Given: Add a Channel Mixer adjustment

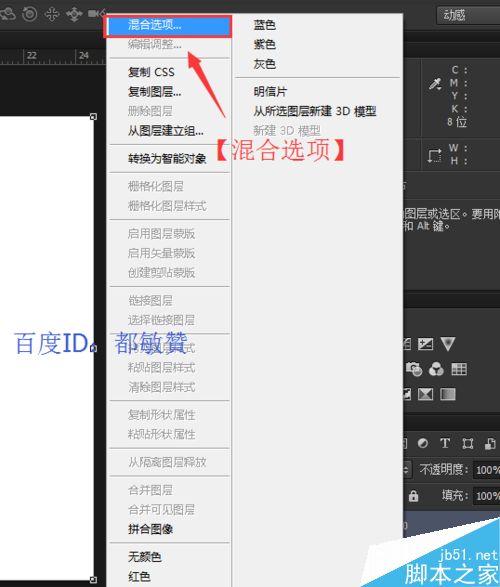Looking at the screenshot, I should pyautogui.click(x=436, y=369).
